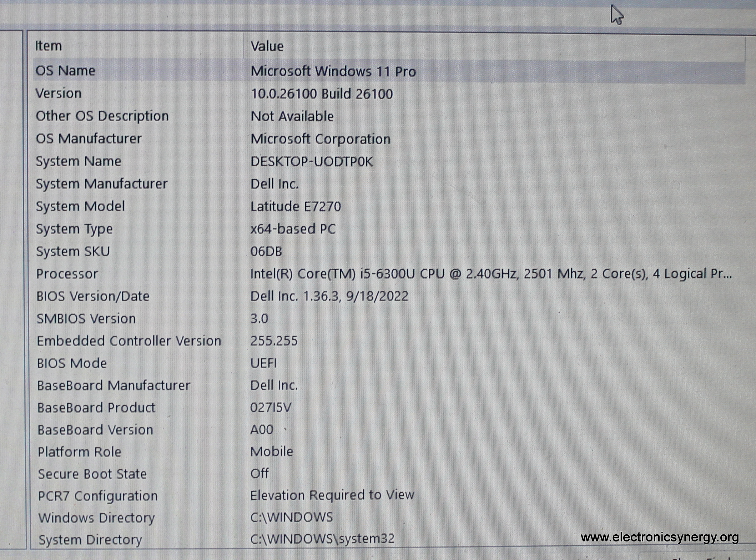This screenshot has width=756, height=560.
Task: Select the SMBIOS Version row
Action: tap(86, 319)
